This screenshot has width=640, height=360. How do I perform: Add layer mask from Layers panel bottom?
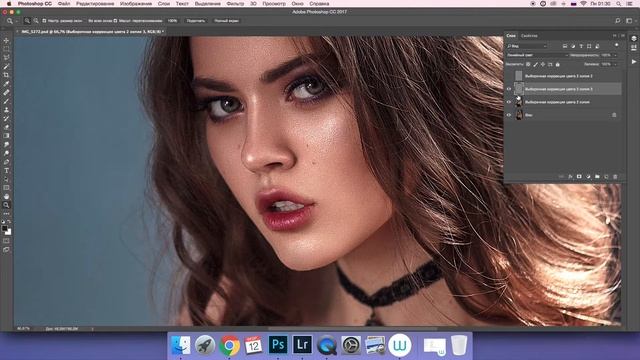point(579,177)
